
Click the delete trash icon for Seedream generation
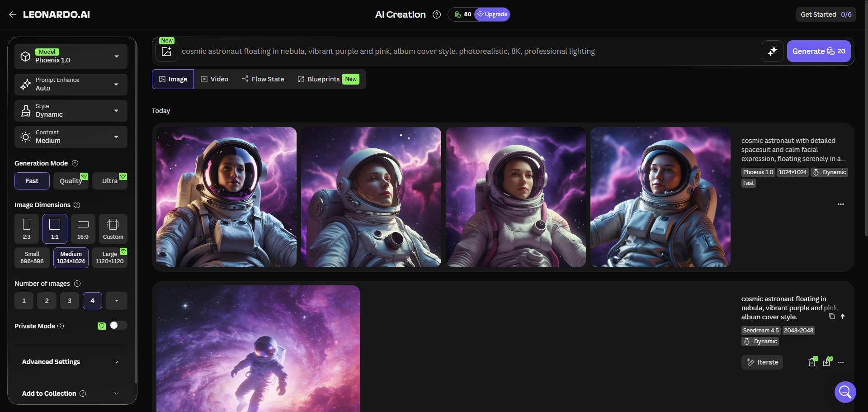coord(812,362)
